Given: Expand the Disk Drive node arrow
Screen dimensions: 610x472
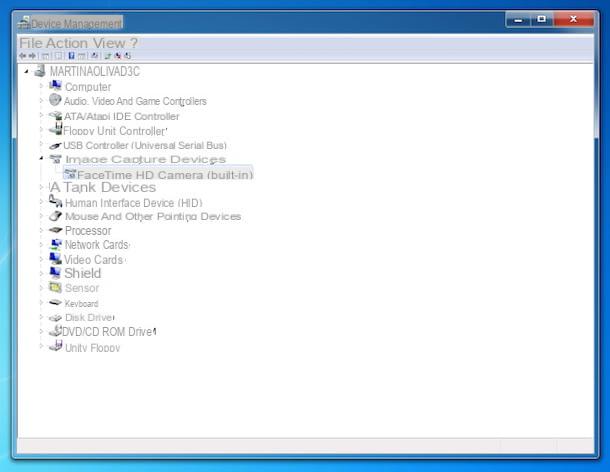Looking at the screenshot, I should click(x=41, y=317).
